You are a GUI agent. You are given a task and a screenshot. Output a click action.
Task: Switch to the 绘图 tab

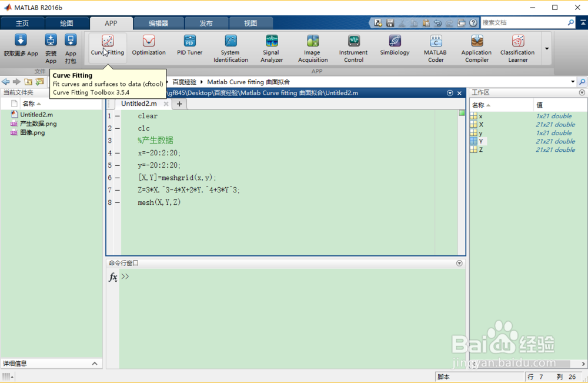coord(67,24)
